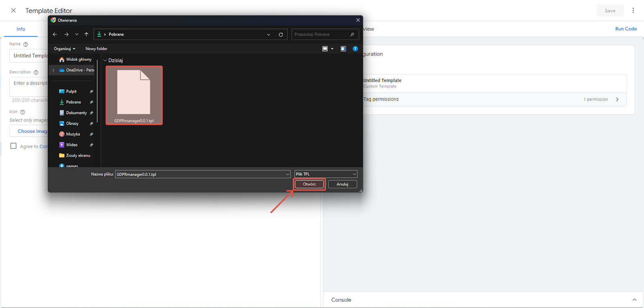Click the search magnifier icon
This screenshot has height=308, width=644.
coord(352,35)
